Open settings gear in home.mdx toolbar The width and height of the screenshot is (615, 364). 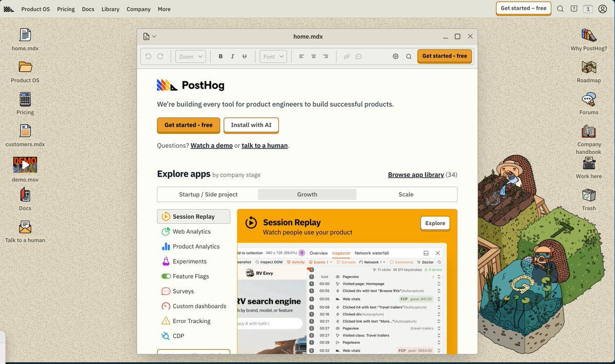(x=396, y=56)
